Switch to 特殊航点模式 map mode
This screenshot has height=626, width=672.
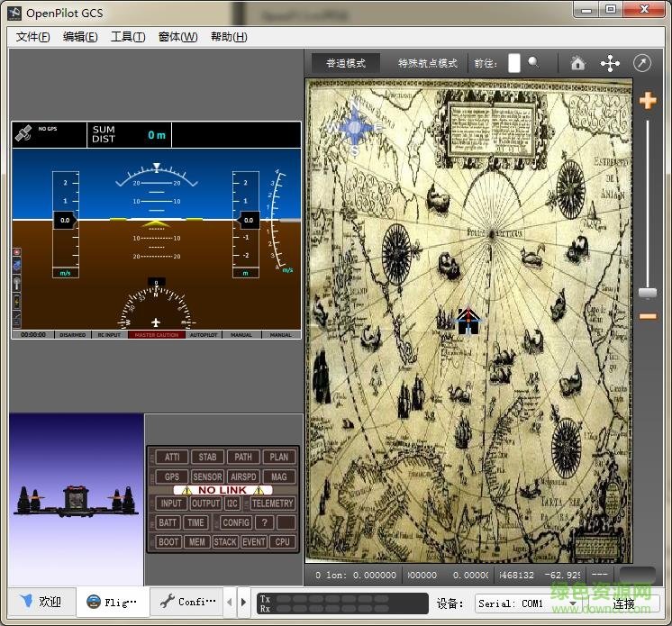pyautogui.click(x=428, y=63)
